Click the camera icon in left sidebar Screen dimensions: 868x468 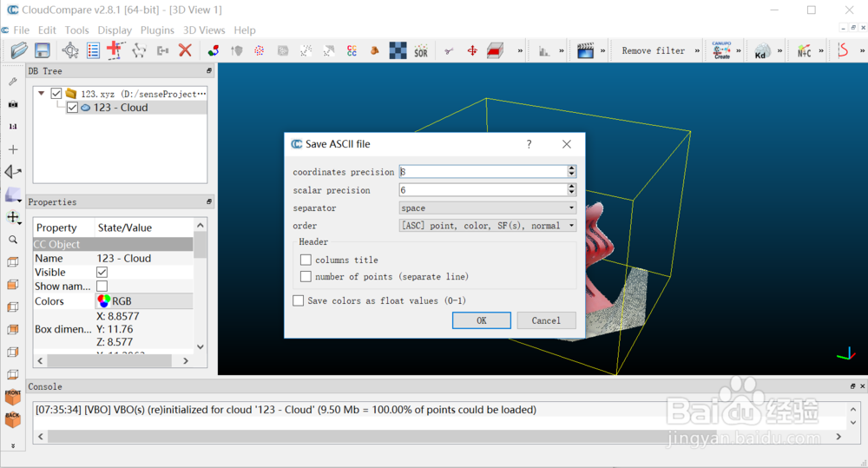pyautogui.click(x=13, y=104)
